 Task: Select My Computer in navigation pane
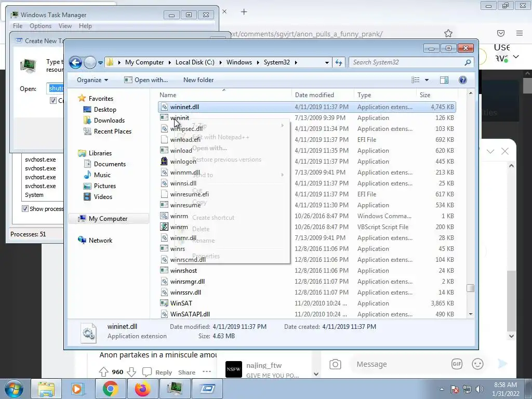click(108, 219)
